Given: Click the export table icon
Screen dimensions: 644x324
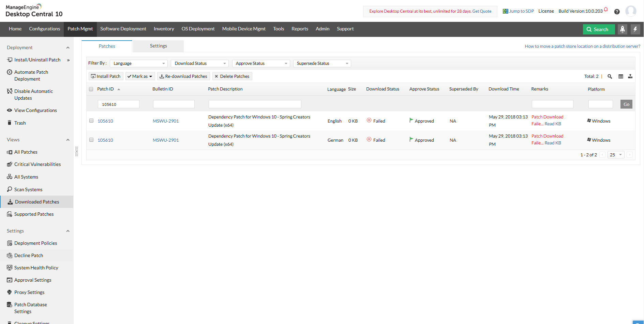Looking at the screenshot, I should [x=630, y=76].
